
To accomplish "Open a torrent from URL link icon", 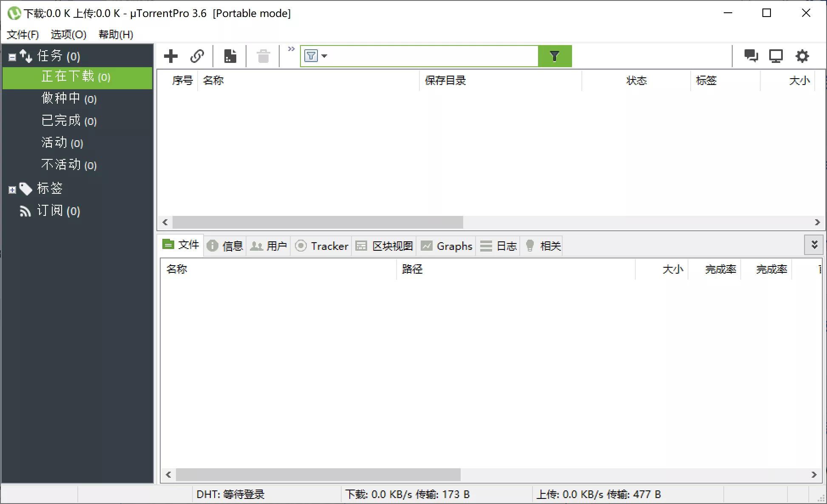I will [197, 56].
